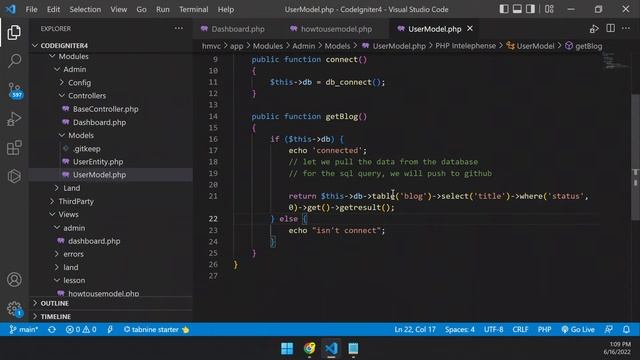Open errors and warnings status indicator
The width and height of the screenshot is (640, 360).
click(x=81, y=329)
